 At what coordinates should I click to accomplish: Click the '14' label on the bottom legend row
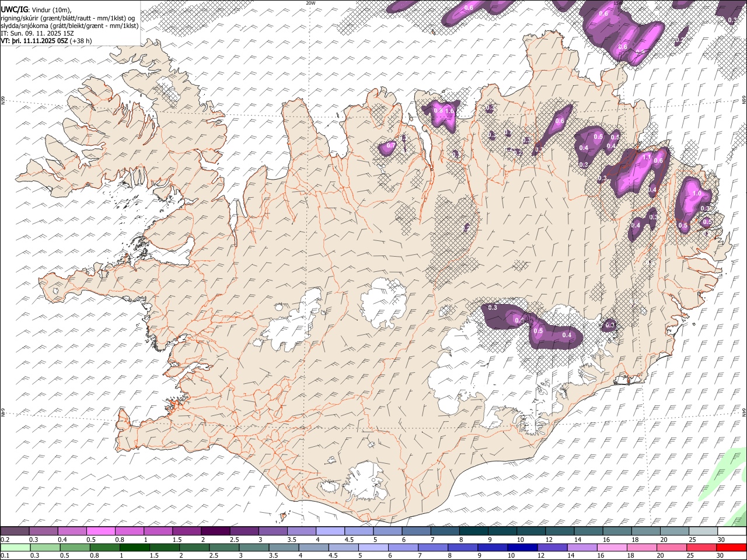tap(570, 556)
